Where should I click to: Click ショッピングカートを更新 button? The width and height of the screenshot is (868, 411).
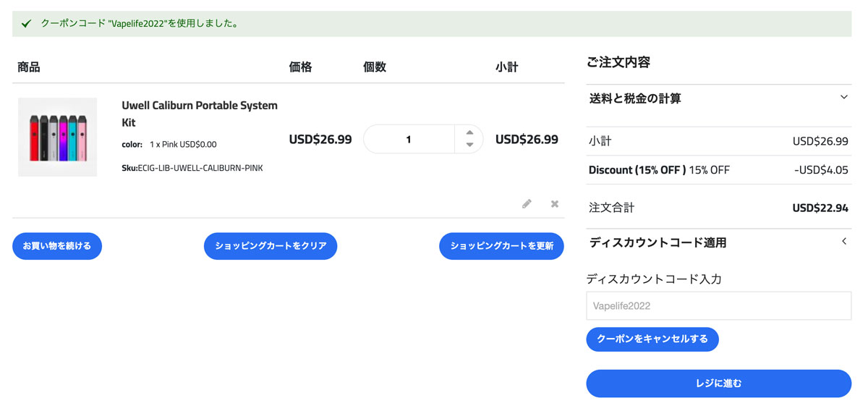point(502,246)
